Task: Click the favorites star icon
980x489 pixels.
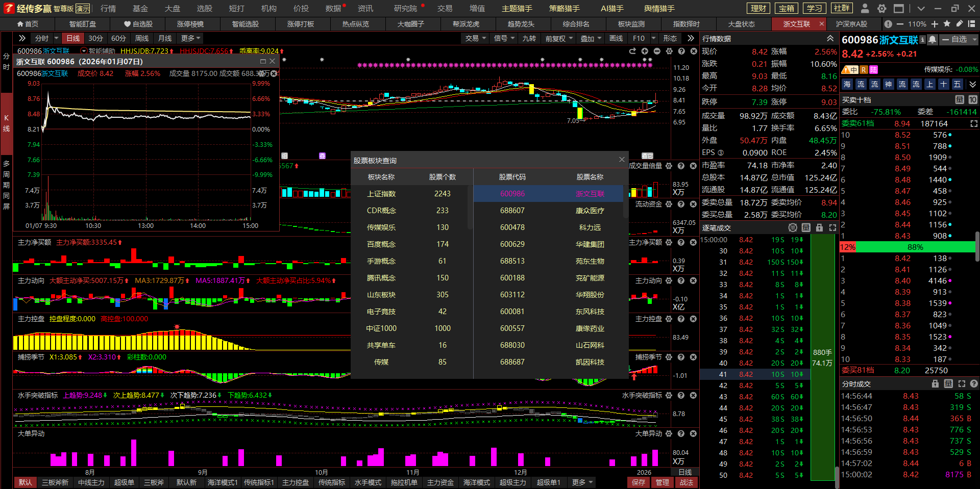Action: pos(947,24)
